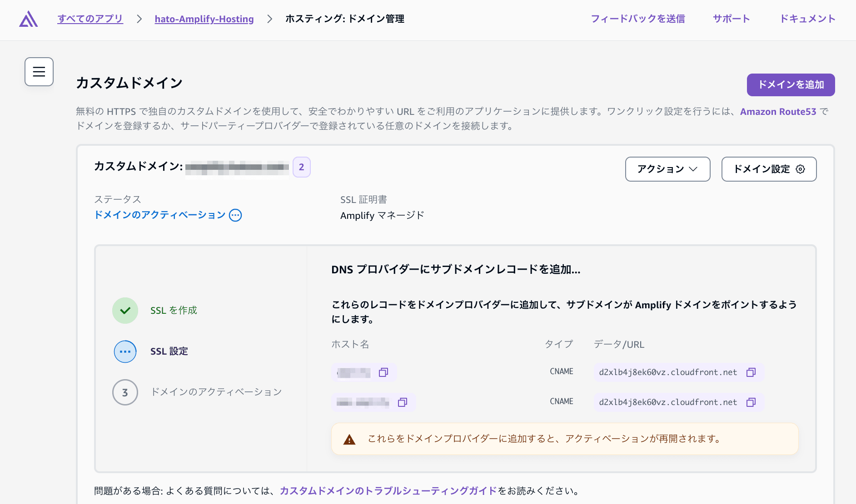Select the SSL を作成 step label
856x504 pixels.
pyautogui.click(x=174, y=311)
